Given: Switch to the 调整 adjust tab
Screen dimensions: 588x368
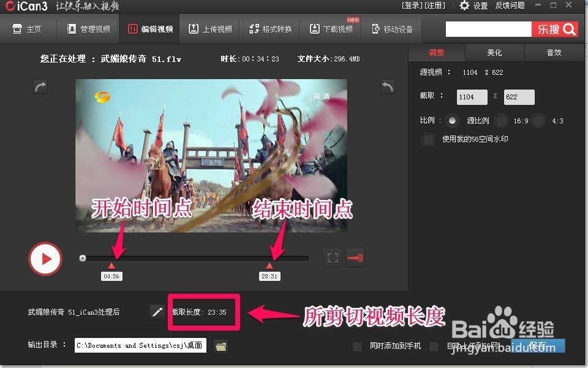Looking at the screenshot, I should [437, 53].
